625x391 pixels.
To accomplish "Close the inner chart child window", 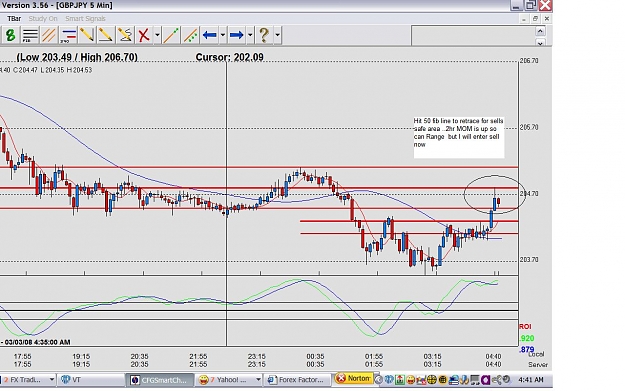I will point(546,19).
